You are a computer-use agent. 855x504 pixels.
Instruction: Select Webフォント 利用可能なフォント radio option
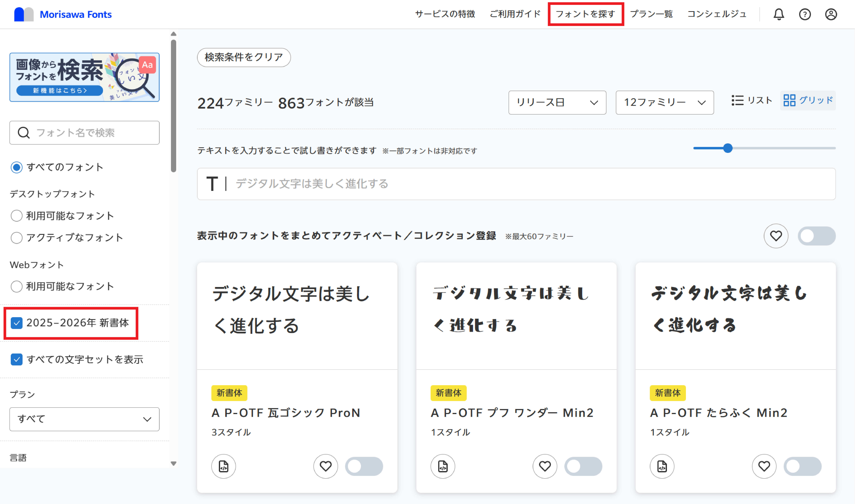[17, 287]
